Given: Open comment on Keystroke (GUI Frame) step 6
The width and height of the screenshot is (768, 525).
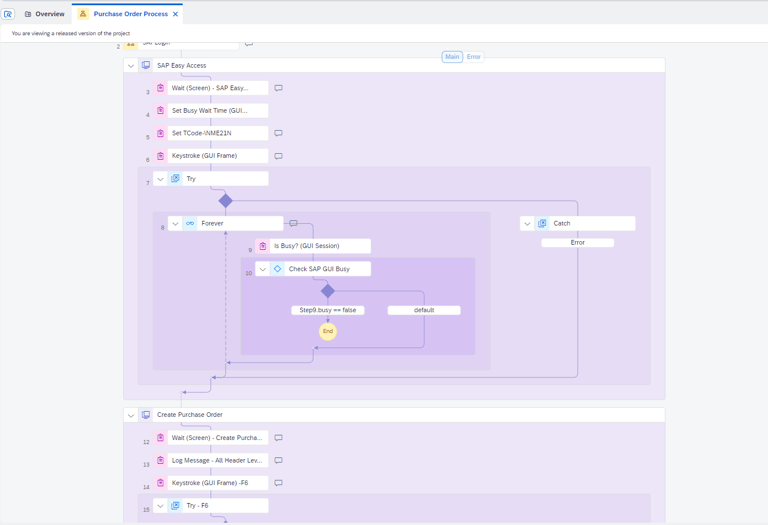Looking at the screenshot, I should [x=278, y=156].
